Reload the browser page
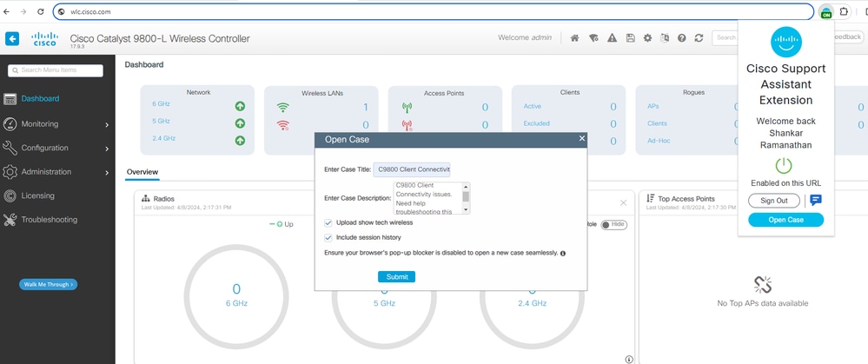The width and height of the screenshot is (868, 364). (x=41, y=11)
